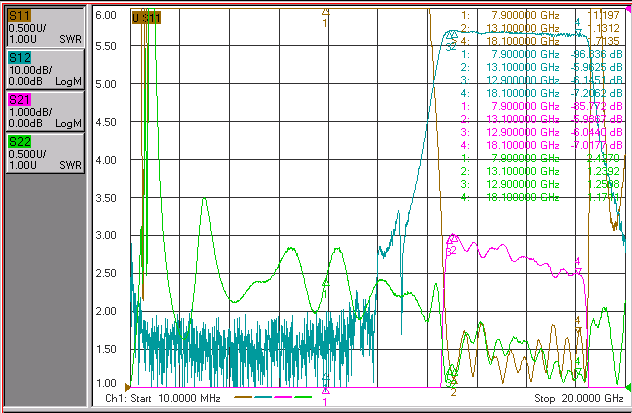Select the S12 trace status button
Screen dimensions: 632x413
(x=45, y=69)
